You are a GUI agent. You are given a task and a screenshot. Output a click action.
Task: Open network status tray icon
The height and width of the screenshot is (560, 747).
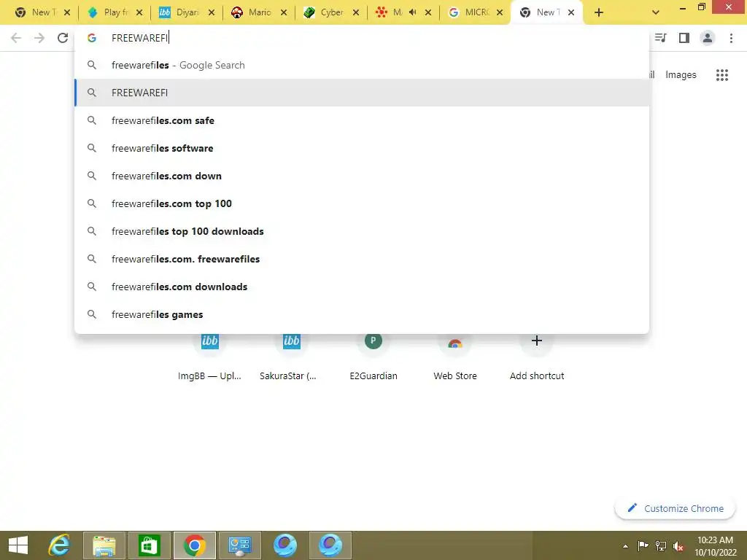pos(661,545)
